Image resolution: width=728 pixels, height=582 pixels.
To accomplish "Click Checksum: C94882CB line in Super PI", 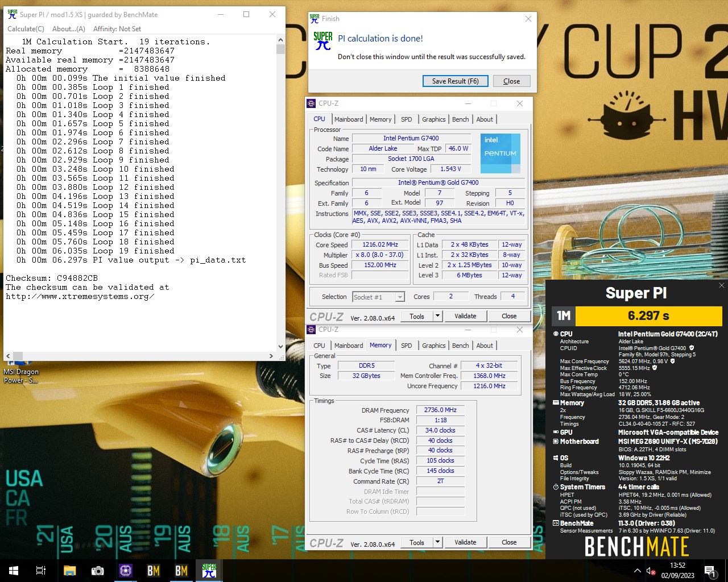I will (x=52, y=278).
